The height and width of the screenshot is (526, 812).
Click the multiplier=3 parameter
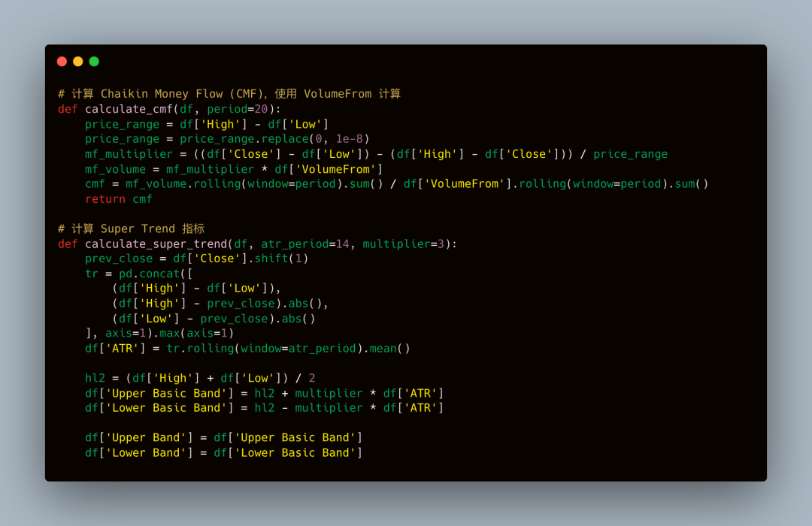[x=404, y=244]
